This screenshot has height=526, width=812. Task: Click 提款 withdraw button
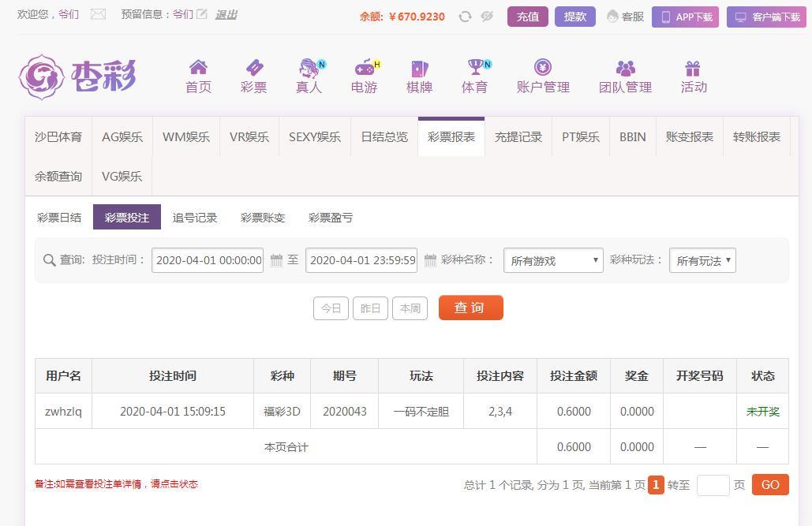(x=574, y=17)
